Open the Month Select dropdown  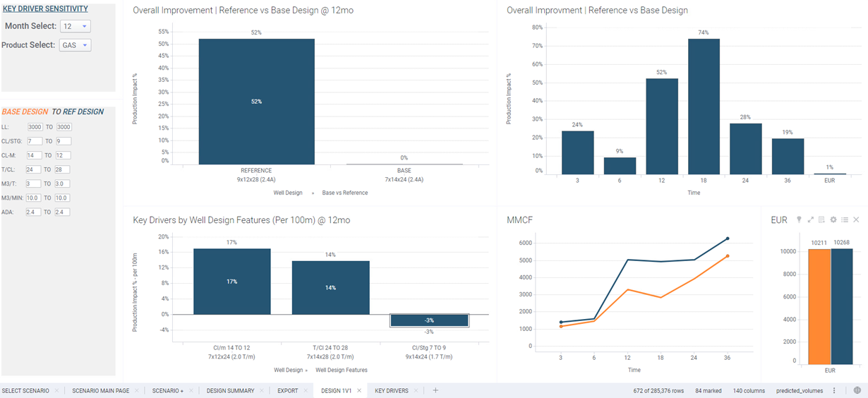click(76, 26)
